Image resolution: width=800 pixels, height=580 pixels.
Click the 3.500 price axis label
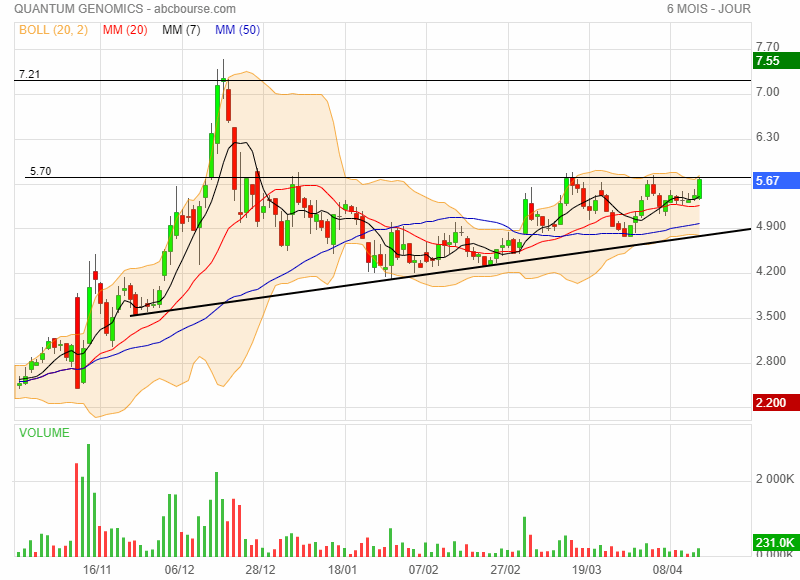coord(771,316)
